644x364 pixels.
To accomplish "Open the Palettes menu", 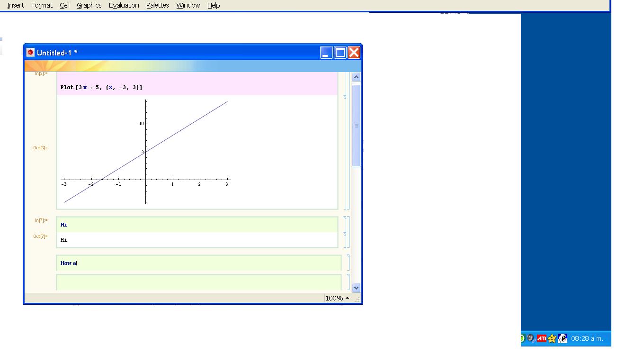I will [x=157, y=5].
